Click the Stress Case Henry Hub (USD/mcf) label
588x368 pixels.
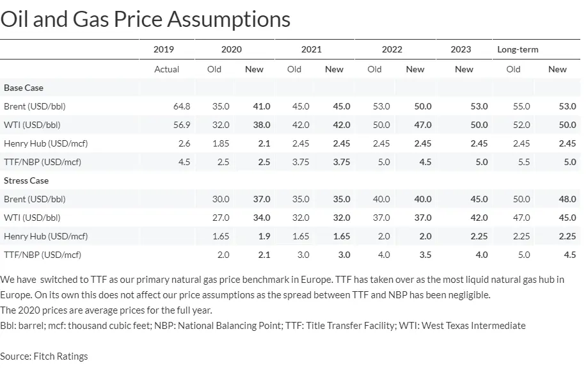(44, 236)
